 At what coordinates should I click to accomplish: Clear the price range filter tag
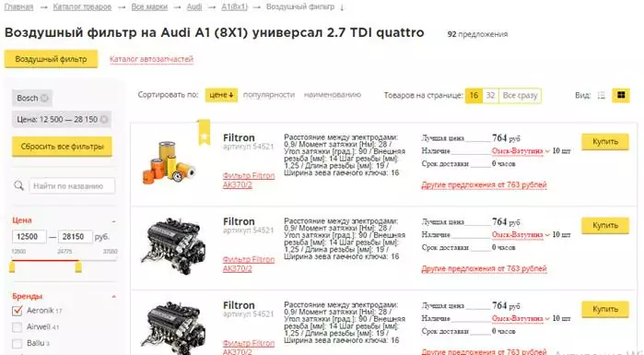click(104, 120)
